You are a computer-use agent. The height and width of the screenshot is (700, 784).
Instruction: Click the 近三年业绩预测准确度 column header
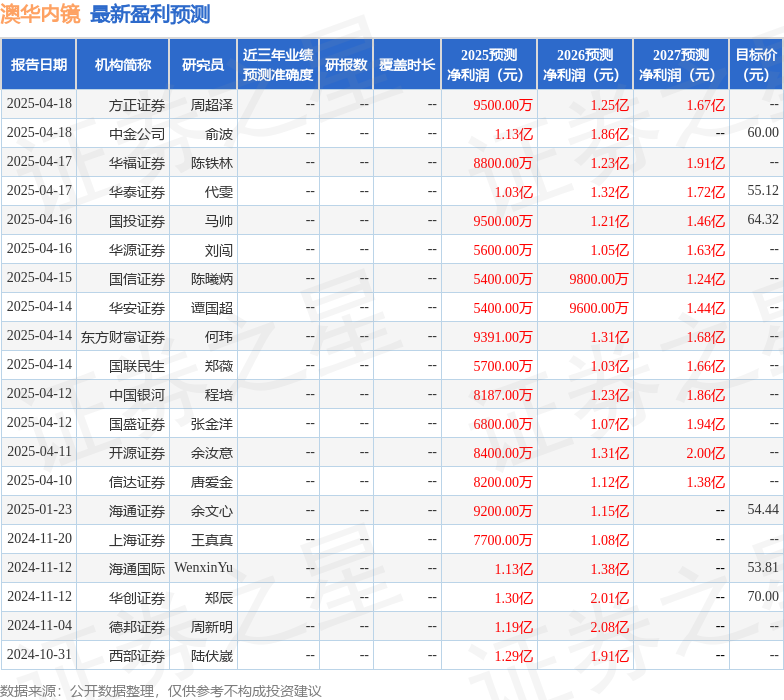tap(277, 65)
